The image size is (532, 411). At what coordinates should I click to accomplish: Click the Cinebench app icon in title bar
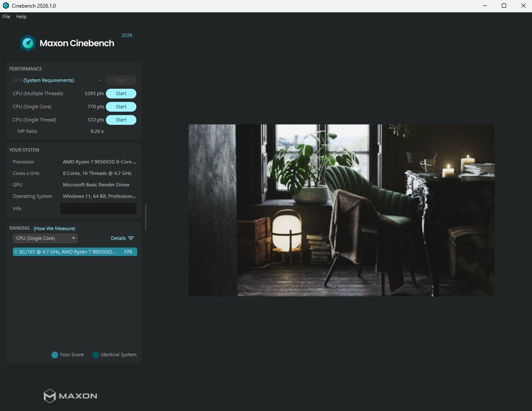(6, 6)
